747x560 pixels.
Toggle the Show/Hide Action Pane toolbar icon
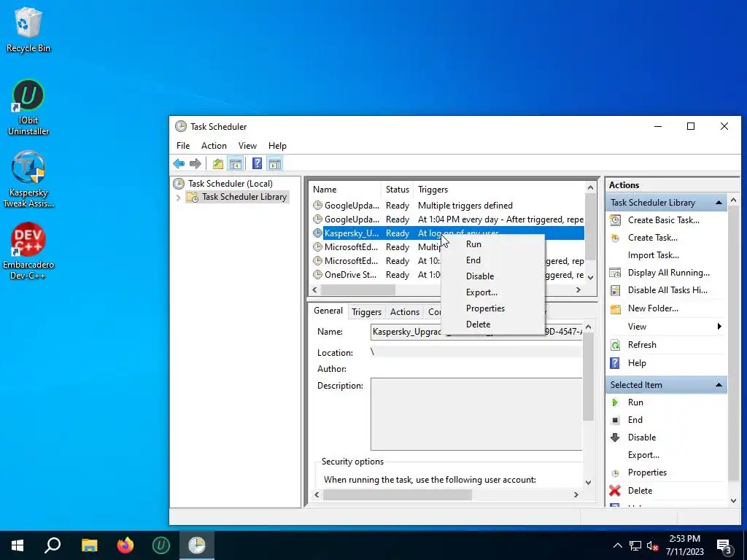click(275, 164)
